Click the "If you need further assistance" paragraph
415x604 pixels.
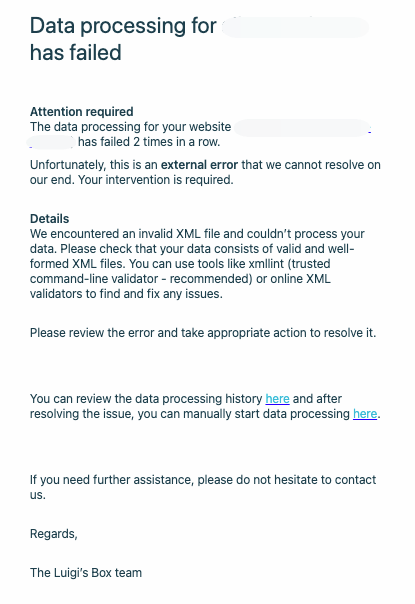(x=203, y=487)
